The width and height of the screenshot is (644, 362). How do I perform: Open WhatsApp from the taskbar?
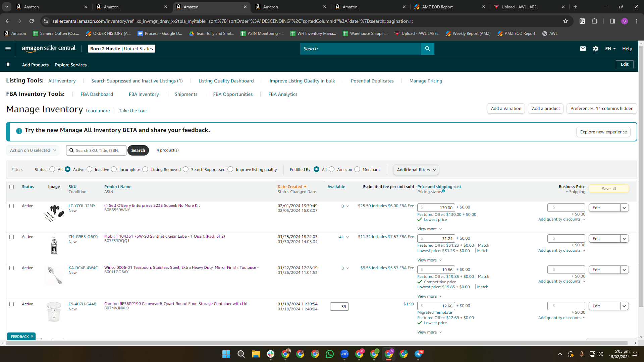[330, 354]
